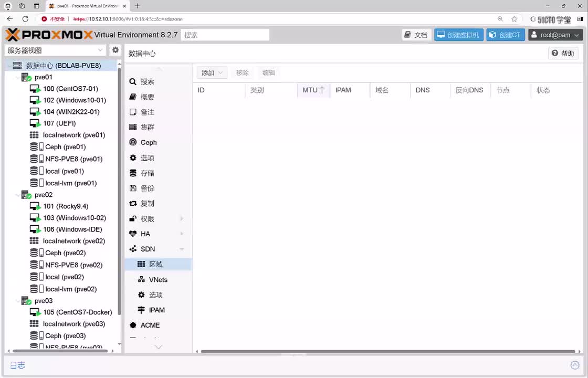Expand the HA submenu arrow
This screenshot has height=378, width=588.
[182, 234]
